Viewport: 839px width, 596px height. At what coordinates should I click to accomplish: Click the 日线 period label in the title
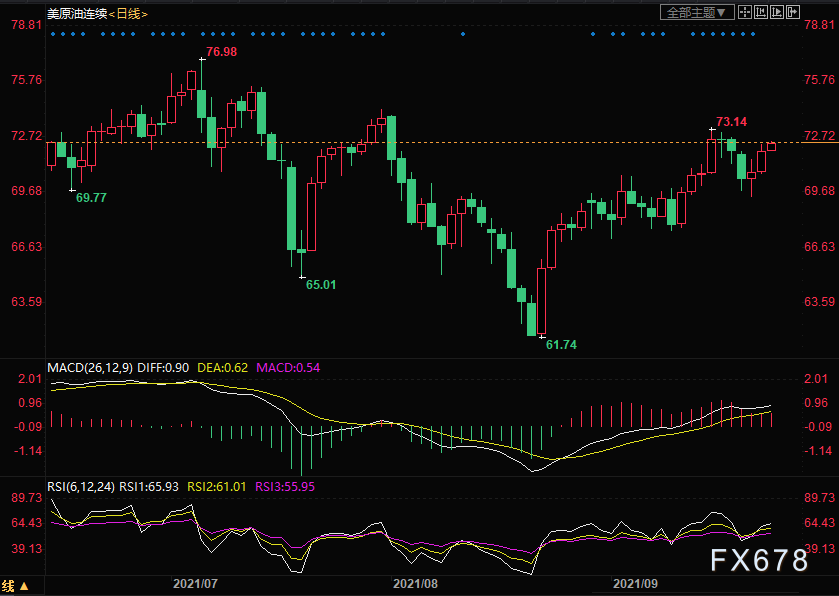point(127,14)
